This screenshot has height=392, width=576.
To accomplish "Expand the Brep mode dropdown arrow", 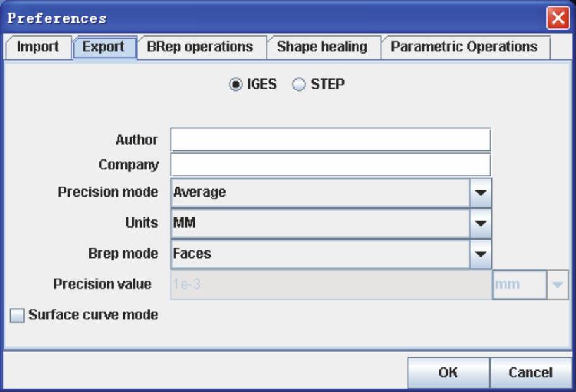I will click(x=481, y=254).
